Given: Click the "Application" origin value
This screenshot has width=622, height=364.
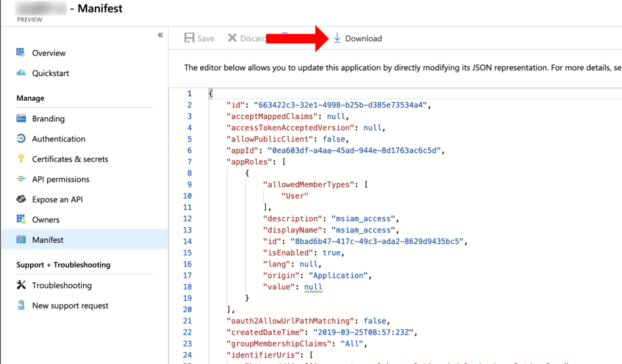Looking at the screenshot, I should click(338, 276).
